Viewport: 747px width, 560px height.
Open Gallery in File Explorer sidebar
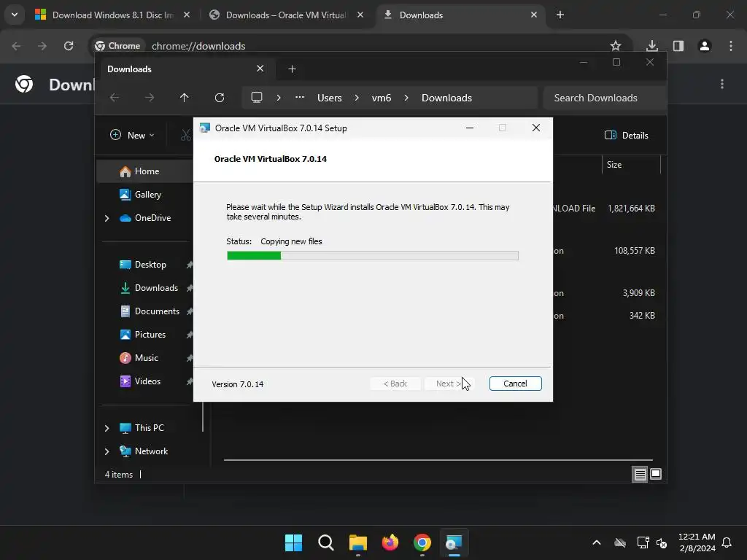pyautogui.click(x=147, y=194)
